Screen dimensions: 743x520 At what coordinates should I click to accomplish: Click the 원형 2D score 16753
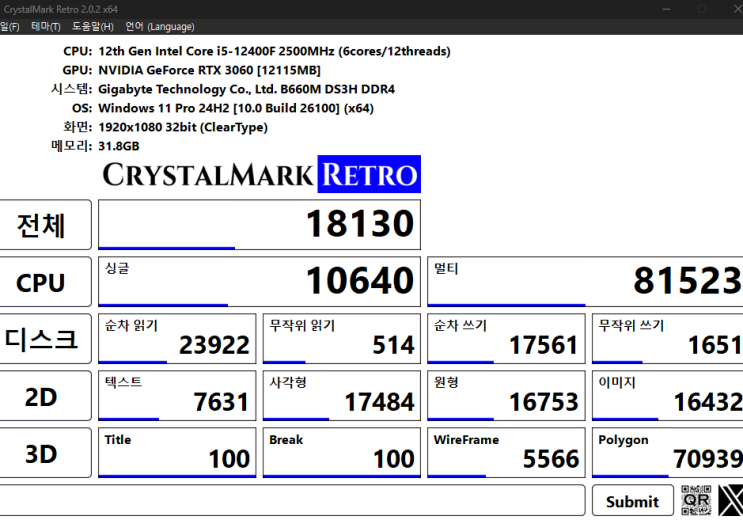(x=506, y=396)
